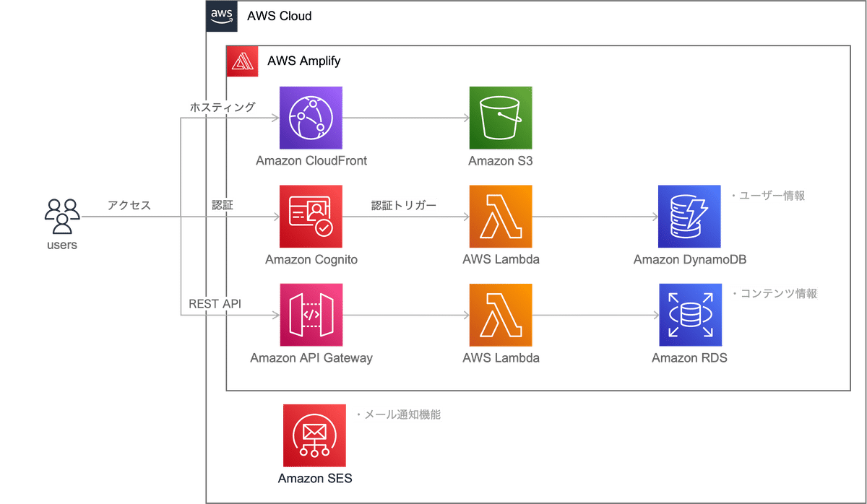Select the Amazon CloudFront icon
Image resolution: width=867 pixels, height=504 pixels.
311,118
